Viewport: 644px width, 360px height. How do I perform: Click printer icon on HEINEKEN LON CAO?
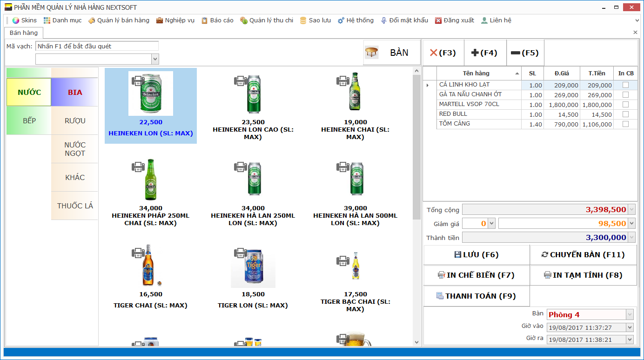[241, 81]
